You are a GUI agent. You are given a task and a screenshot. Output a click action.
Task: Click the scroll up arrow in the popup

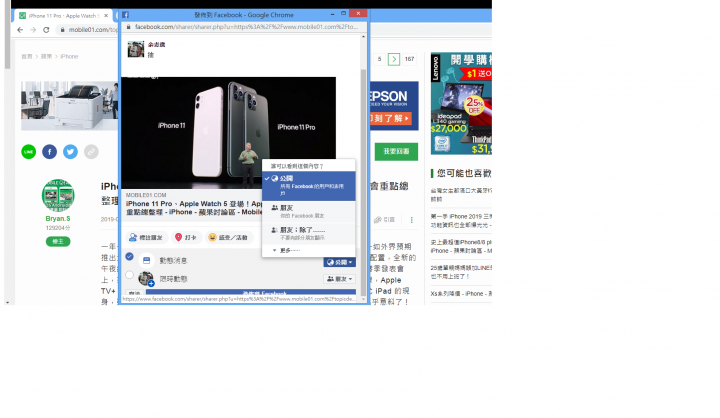pyautogui.click(x=364, y=37)
